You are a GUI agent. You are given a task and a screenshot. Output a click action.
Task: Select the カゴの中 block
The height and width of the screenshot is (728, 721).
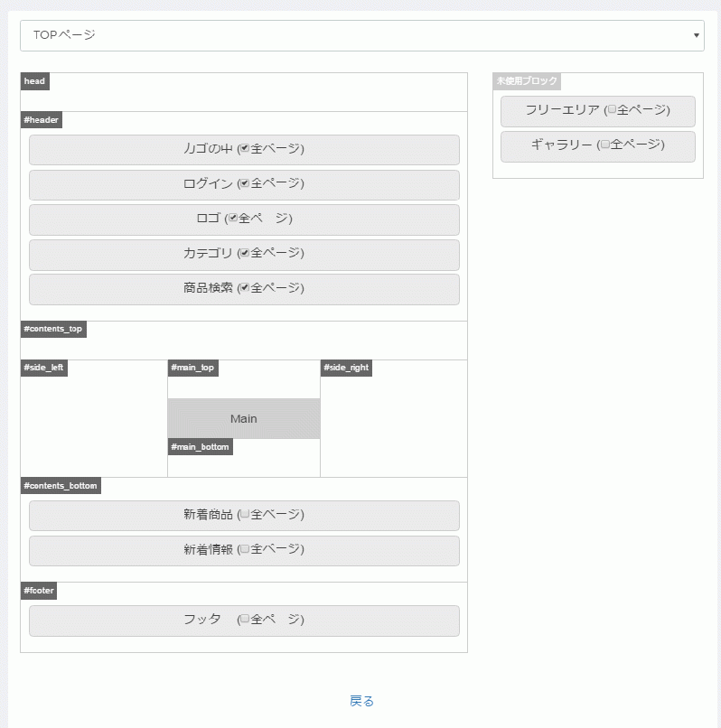point(244,150)
